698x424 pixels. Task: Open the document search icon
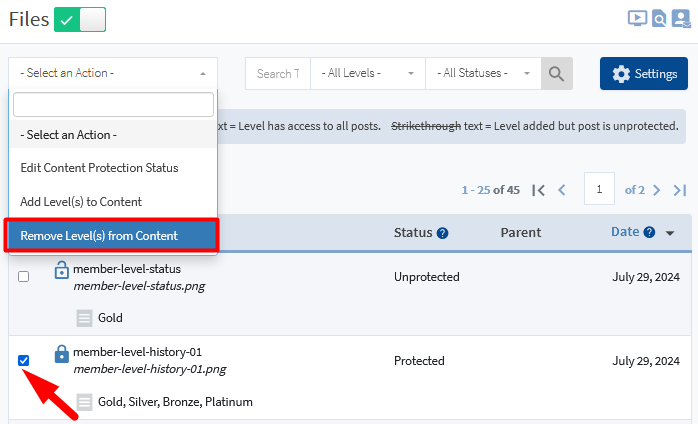click(x=659, y=19)
